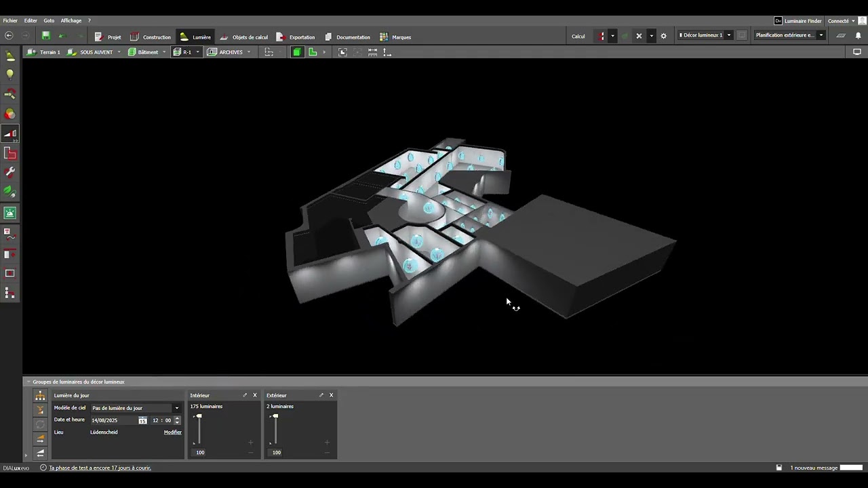
Task: Select the wrench tool in left sidebar
Action: coord(10,173)
